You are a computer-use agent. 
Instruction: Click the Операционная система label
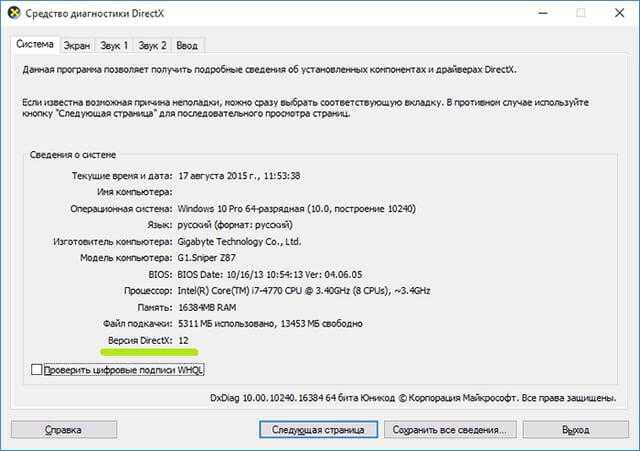[121, 209]
